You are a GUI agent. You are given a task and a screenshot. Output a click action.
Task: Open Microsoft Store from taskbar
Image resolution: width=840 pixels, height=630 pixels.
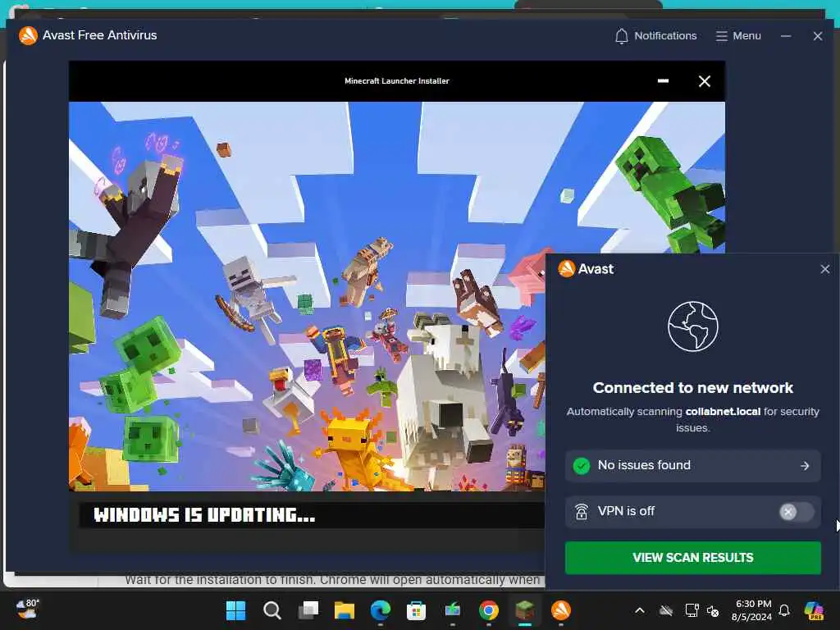[416, 610]
